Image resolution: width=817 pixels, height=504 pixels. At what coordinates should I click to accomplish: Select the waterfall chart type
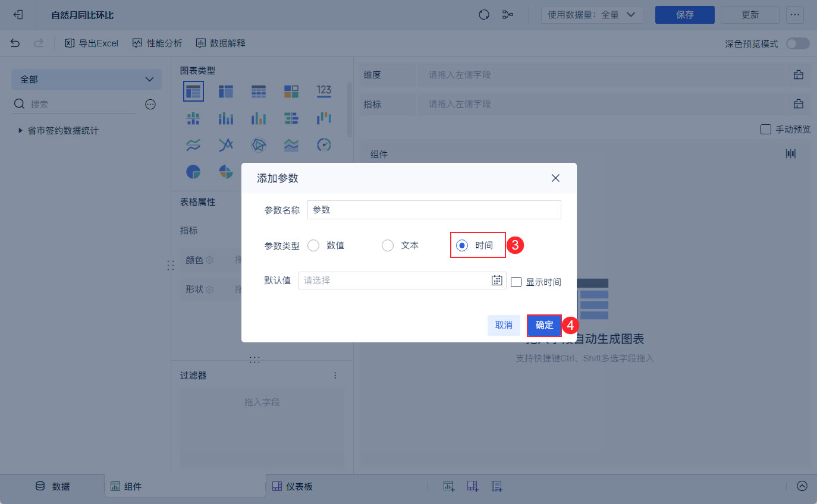[324, 118]
